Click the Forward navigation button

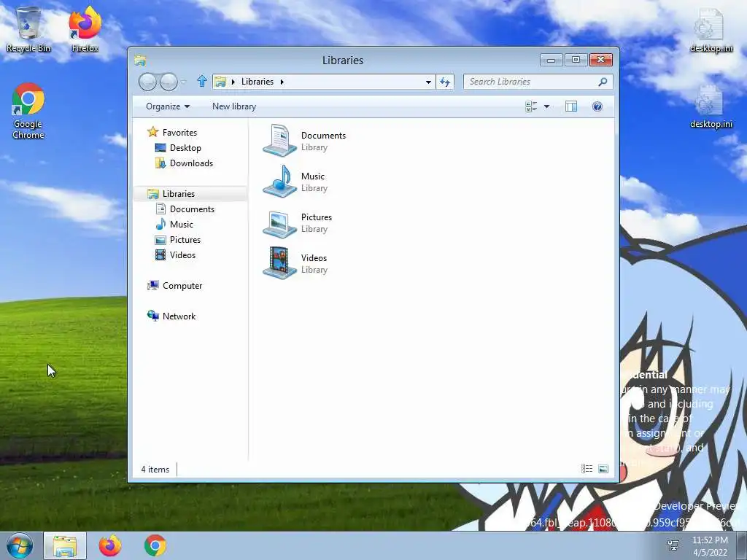click(169, 82)
